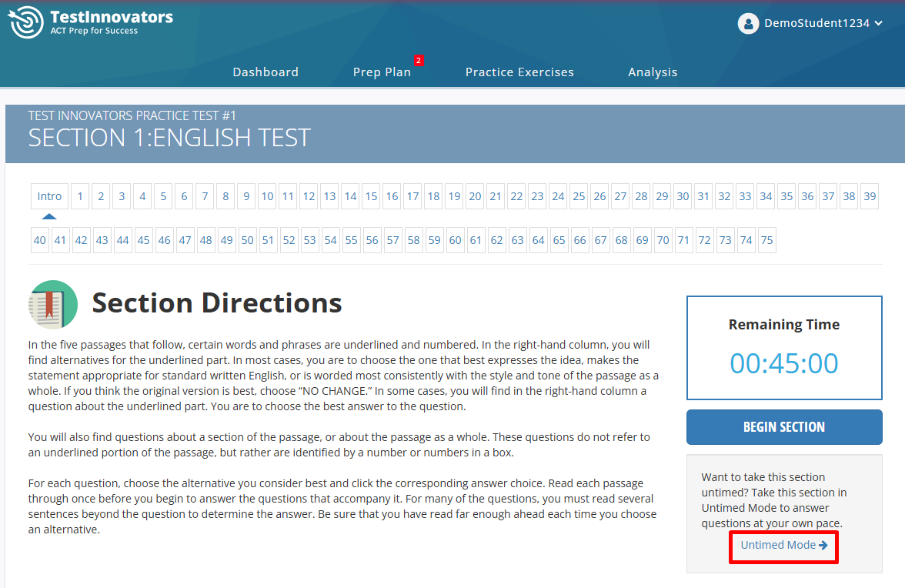The width and height of the screenshot is (905, 588).
Task: Click the red Prep Plan notification badge
Action: (x=419, y=60)
